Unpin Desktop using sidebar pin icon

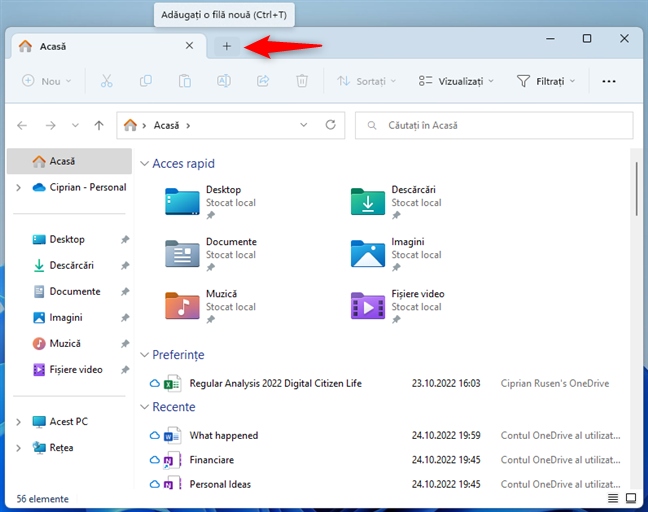[x=125, y=239]
